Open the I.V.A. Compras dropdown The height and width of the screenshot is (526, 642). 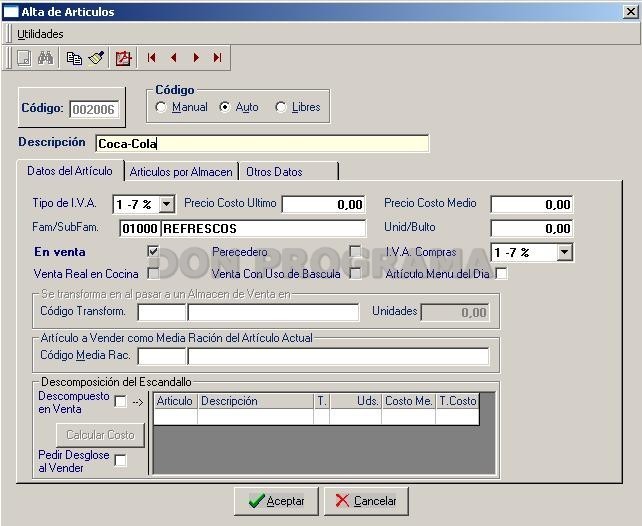tap(565, 252)
